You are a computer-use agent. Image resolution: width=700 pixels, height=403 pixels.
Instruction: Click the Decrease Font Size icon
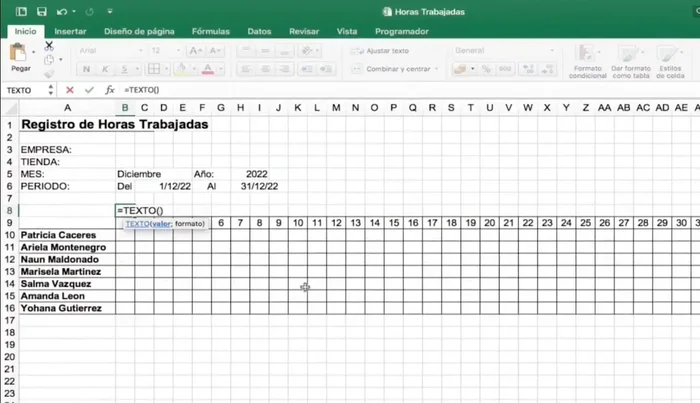coord(215,50)
